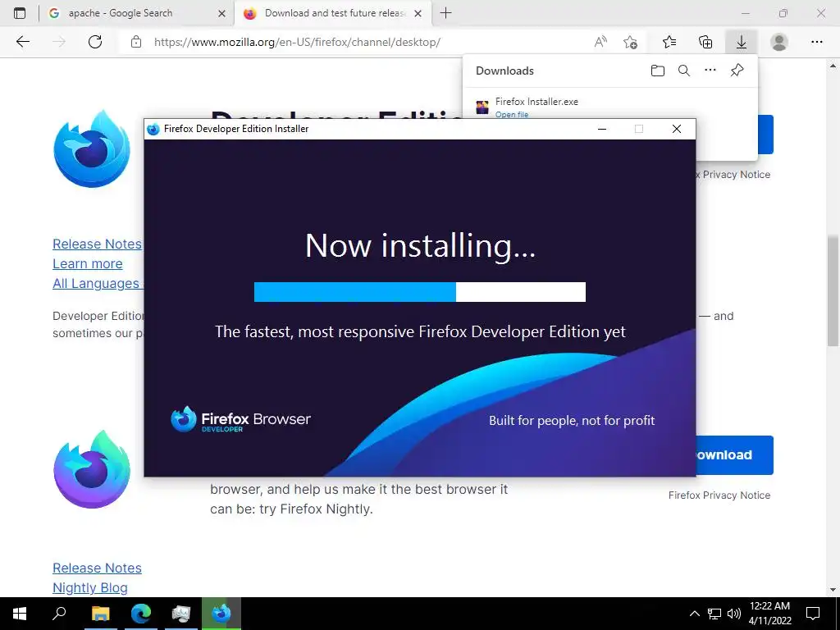This screenshot has height=630, width=840.
Task: Select the Download and test future releases tab
Action: click(x=335, y=13)
